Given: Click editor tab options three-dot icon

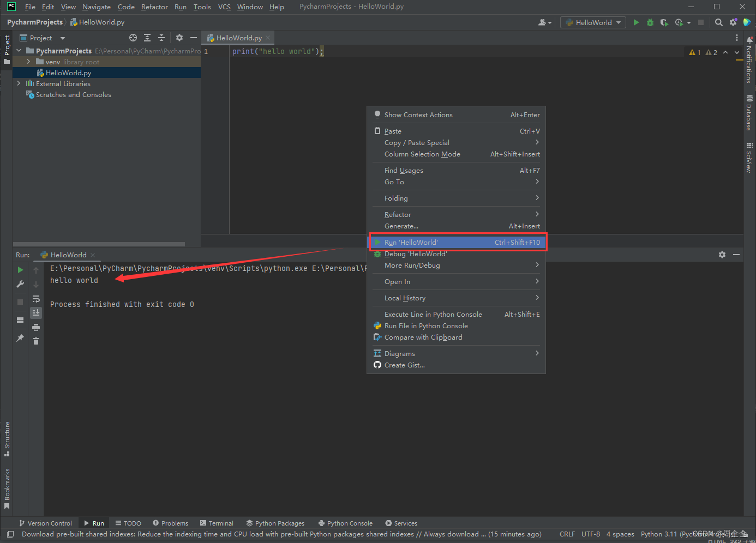Looking at the screenshot, I should click(x=737, y=38).
